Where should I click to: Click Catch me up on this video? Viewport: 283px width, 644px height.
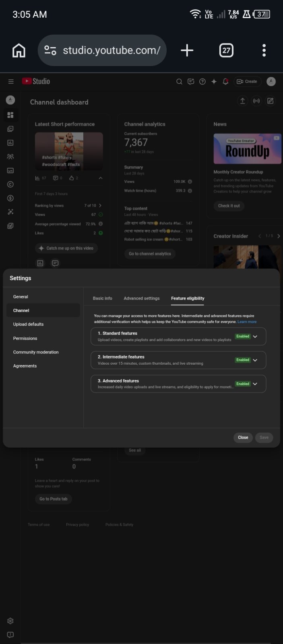(66, 248)
